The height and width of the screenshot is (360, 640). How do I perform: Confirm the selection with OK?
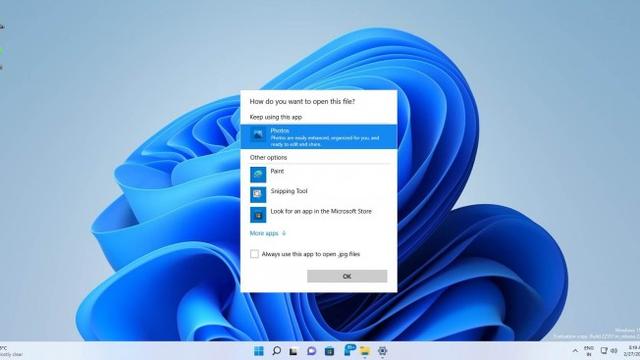tap(347, 276)
